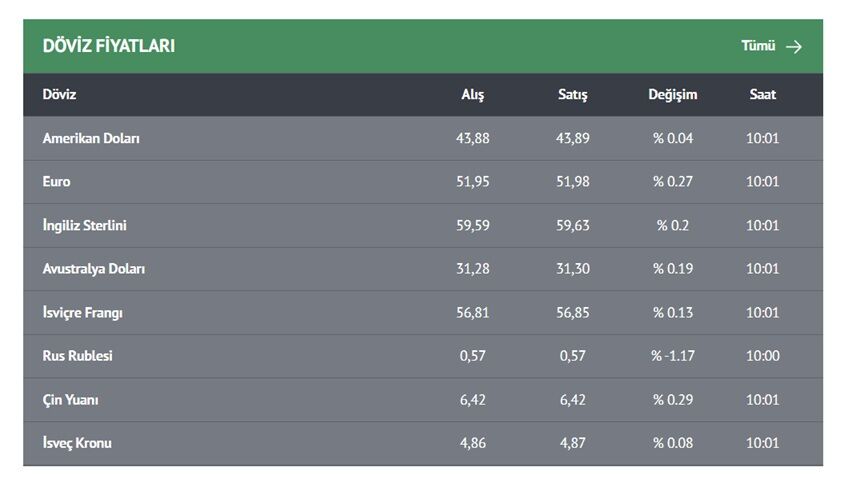Click Amerikan Doları buying price 43,88

pyautogui.click(x=472, y=138)
